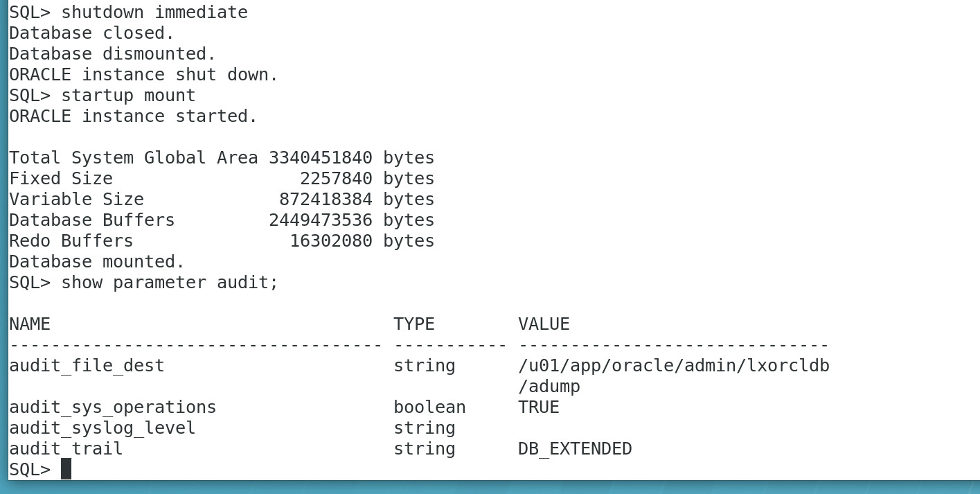
Task: Click the 'shutdown immediate' command text
Action: [x=154, y=12]
